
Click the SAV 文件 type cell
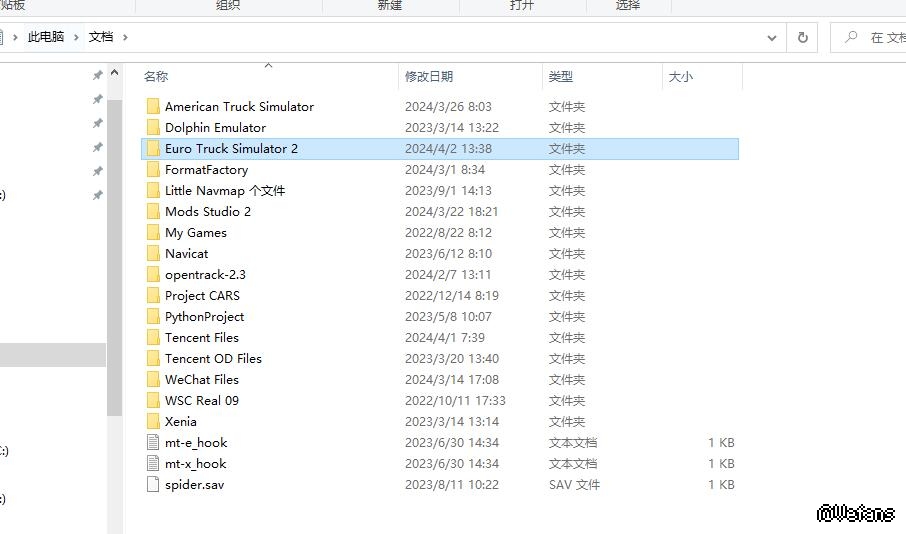coord(574,484)
